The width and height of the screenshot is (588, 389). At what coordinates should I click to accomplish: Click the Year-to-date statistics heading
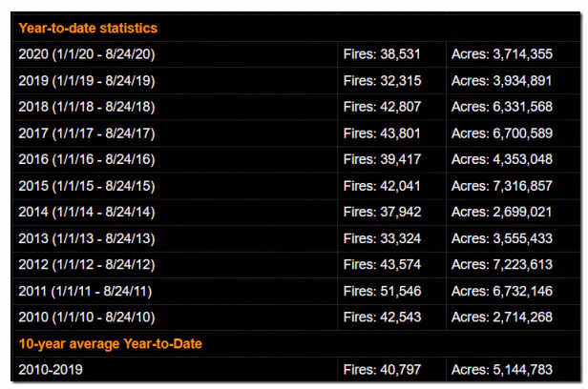(88, 29)
